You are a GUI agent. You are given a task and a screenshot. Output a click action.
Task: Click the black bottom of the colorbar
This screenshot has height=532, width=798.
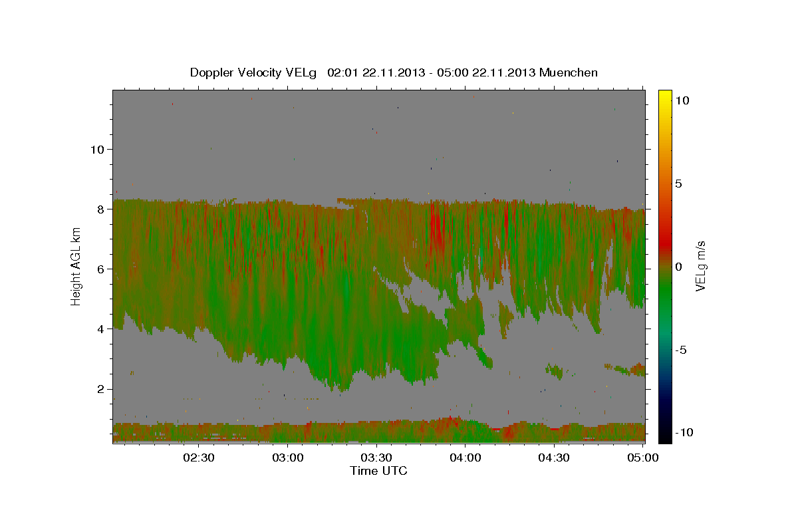(664, 438)
